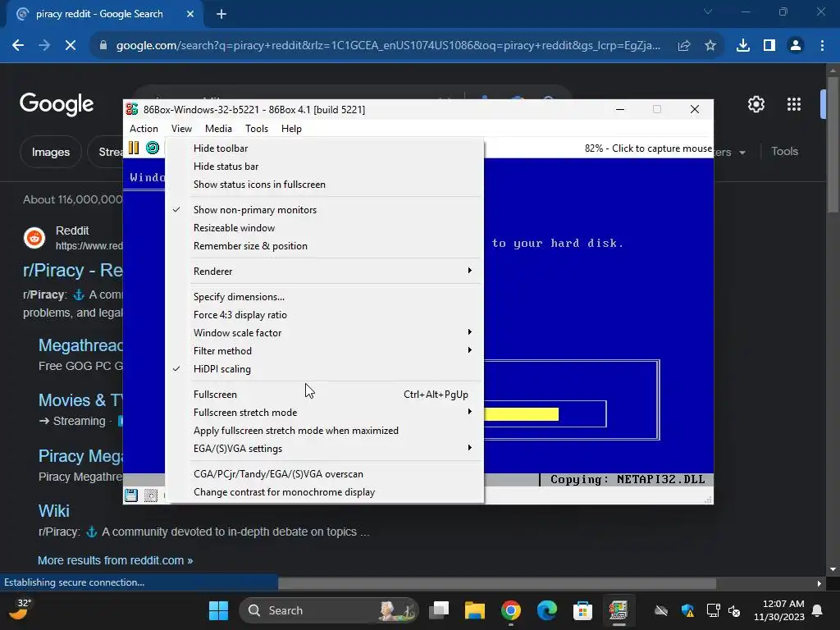Open Chrome downloads icon

pos(743,46)
